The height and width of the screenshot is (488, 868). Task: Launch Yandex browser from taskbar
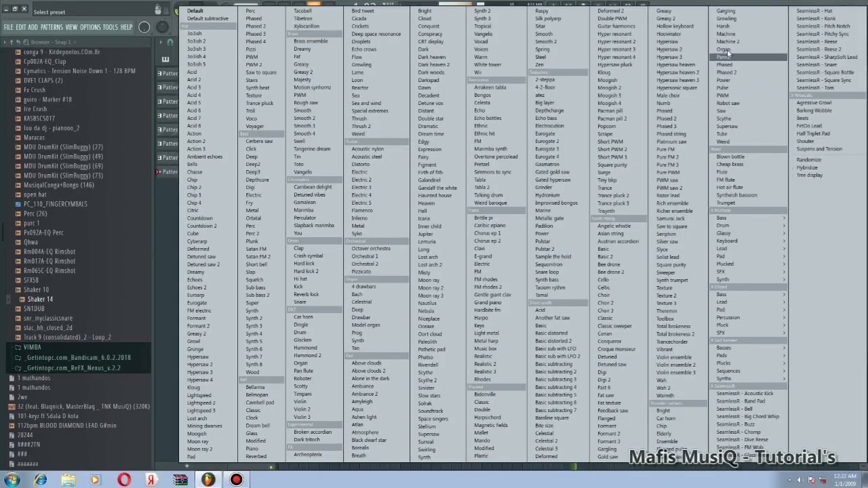pos(152,480)
